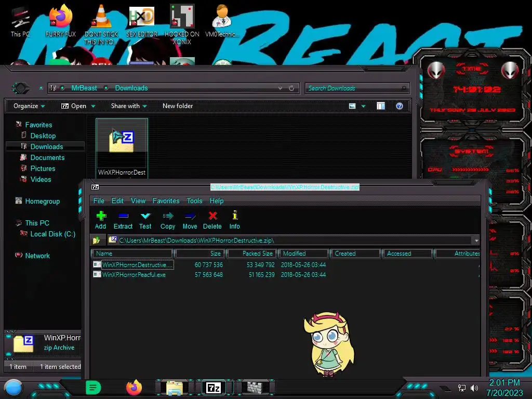Select Pictures in Explorer sidebar
532x399 pixels.
[x=43, y=168]
